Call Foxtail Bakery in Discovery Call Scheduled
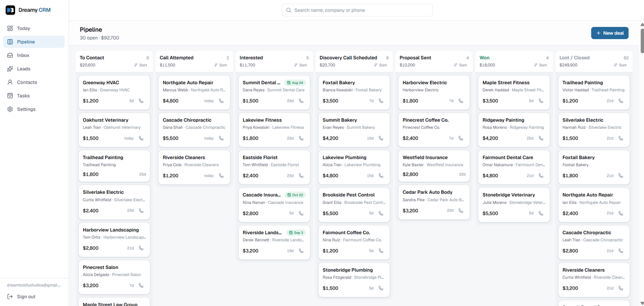The image size is (644, 306). 381,101
